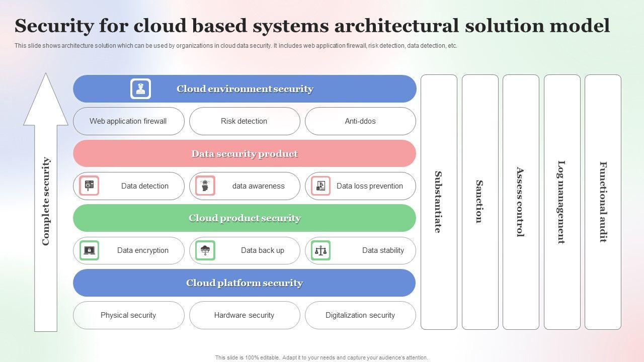Select the Sanction vertical column
The height and width of the screenshot is (362, 644).
[x=480, y=202]
